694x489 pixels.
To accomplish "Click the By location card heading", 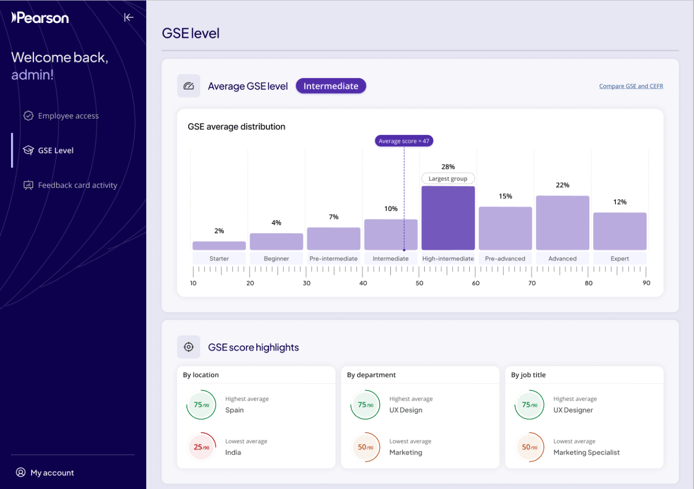I will 201,375.
